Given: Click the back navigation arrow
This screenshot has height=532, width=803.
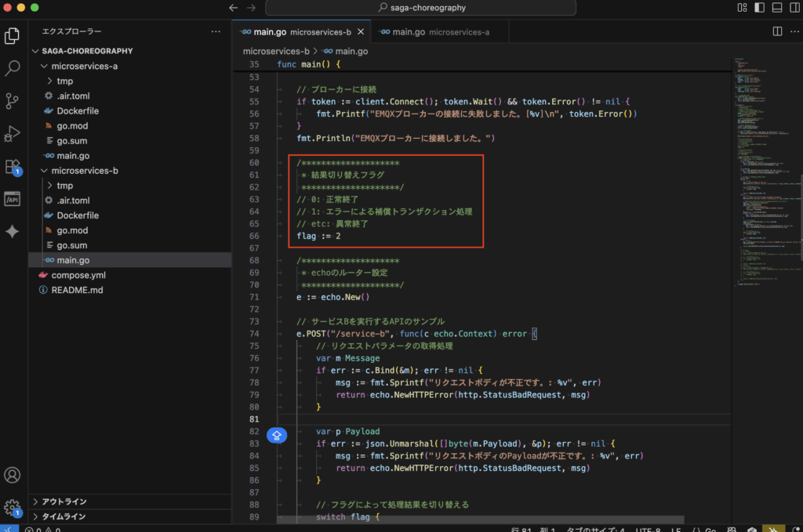Looking at the screenshot, I should tap(233, 8).
